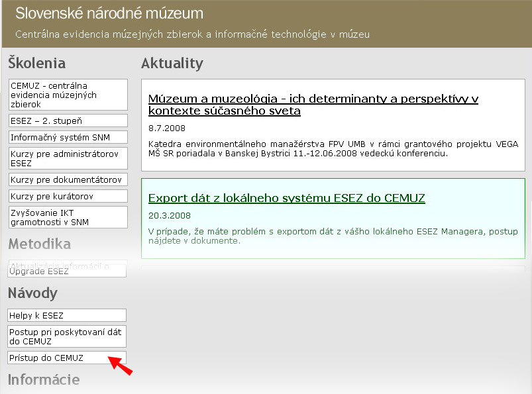Click the Aktuality heading
The height and width of the screenshot is (394, 532).
[172, 63]
